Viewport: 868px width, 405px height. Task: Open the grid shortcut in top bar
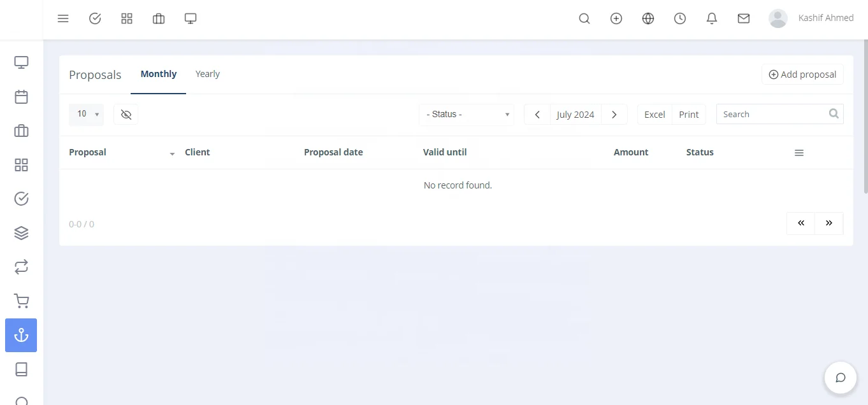(x=127, y=18)
